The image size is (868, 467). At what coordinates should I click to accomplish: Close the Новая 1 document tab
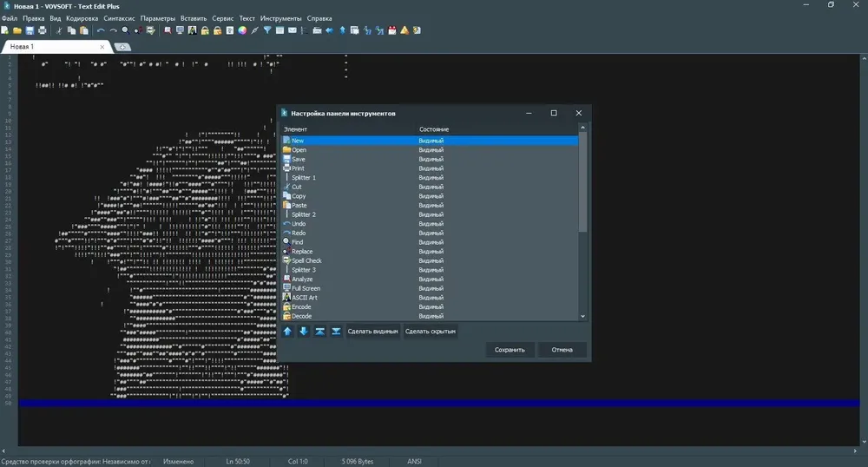pos(102,47)
